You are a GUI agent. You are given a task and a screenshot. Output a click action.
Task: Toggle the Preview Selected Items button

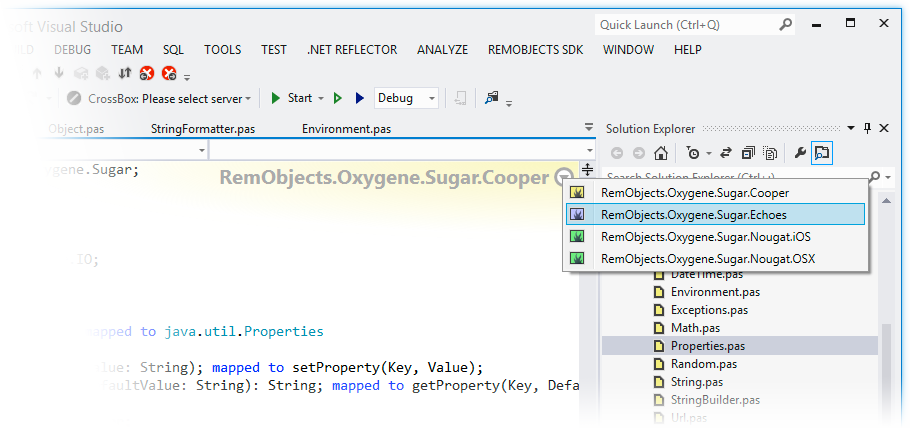click(822, 153)
